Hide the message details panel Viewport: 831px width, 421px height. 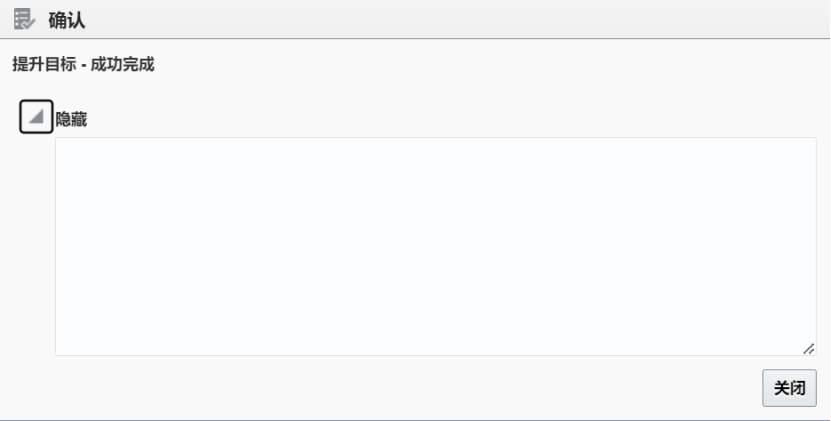coord(36,116)
